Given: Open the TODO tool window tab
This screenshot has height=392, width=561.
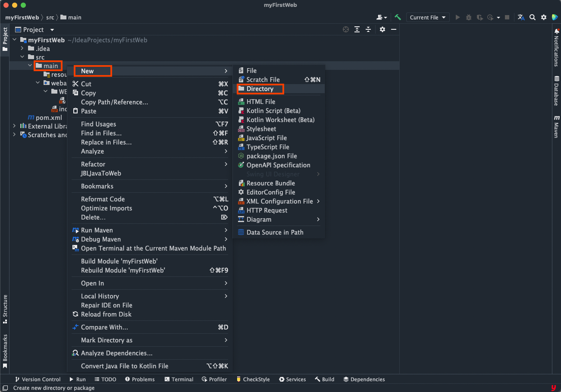Looking at the screenshot, I should point(105,379).
